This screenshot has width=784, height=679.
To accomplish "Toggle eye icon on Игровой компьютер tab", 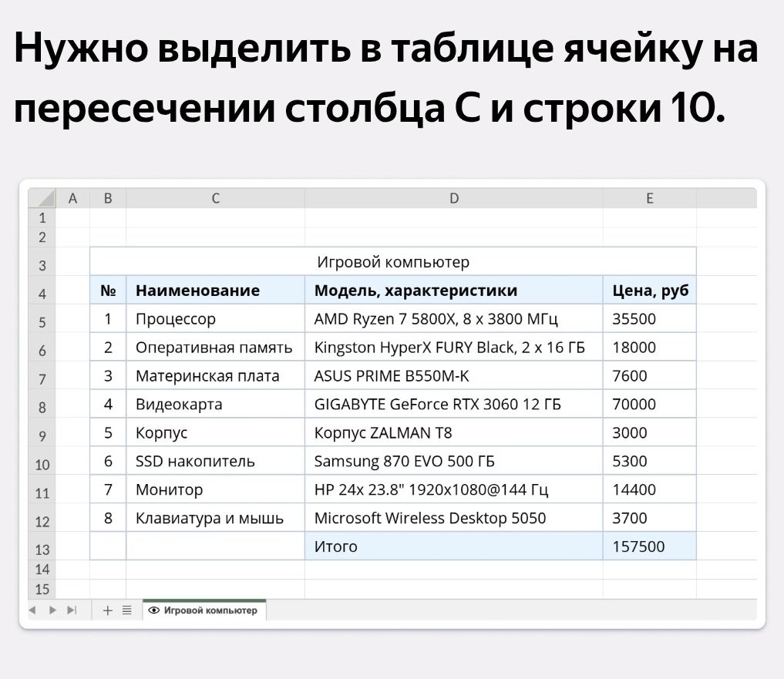I will pos(154,610).
